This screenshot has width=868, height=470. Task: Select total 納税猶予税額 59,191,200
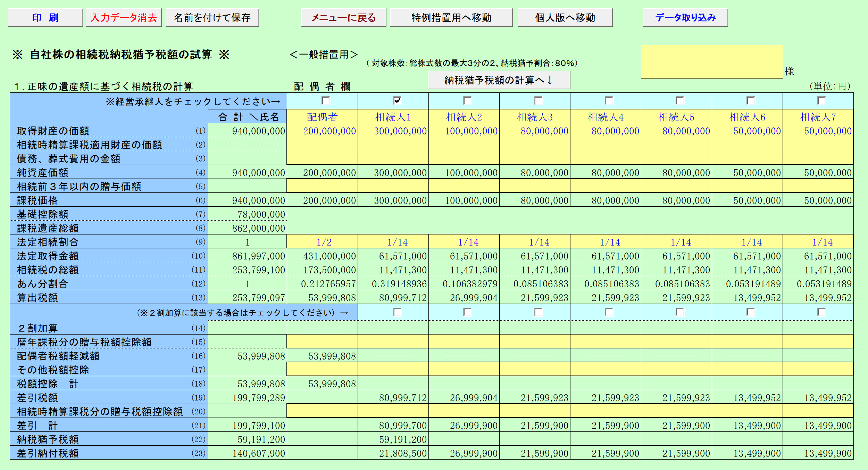(248, 439)
